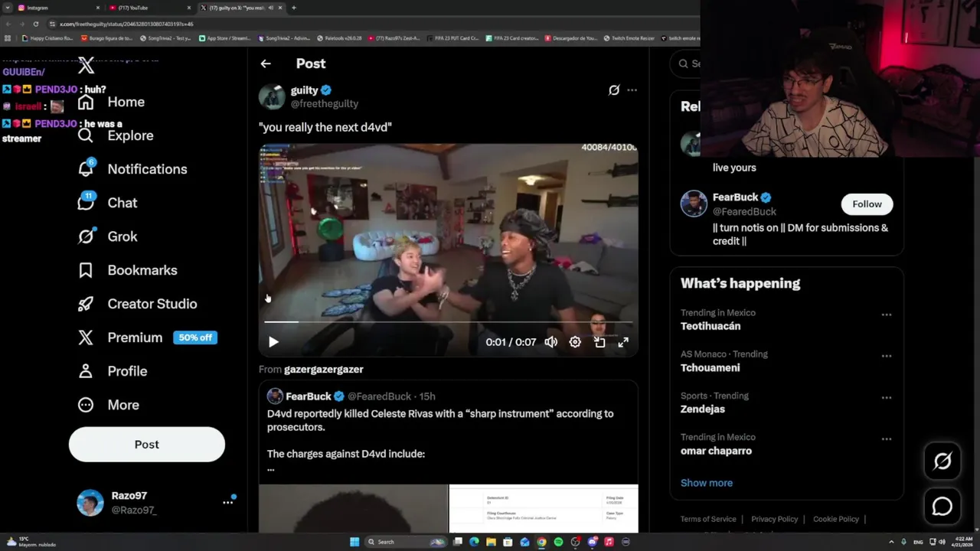Viewport: 980px width, 551px height.
Task: Open options for the Zendejas trend
Action: click(x=887, y=397)
